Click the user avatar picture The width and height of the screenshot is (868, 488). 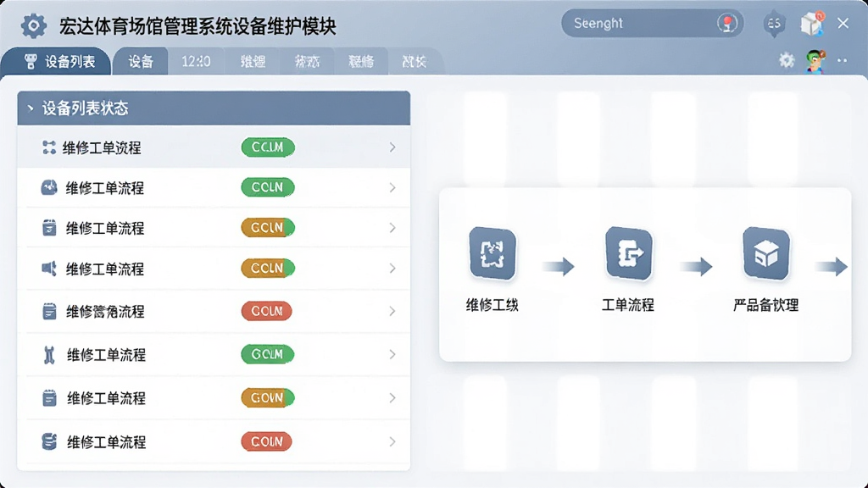point(815,60)
